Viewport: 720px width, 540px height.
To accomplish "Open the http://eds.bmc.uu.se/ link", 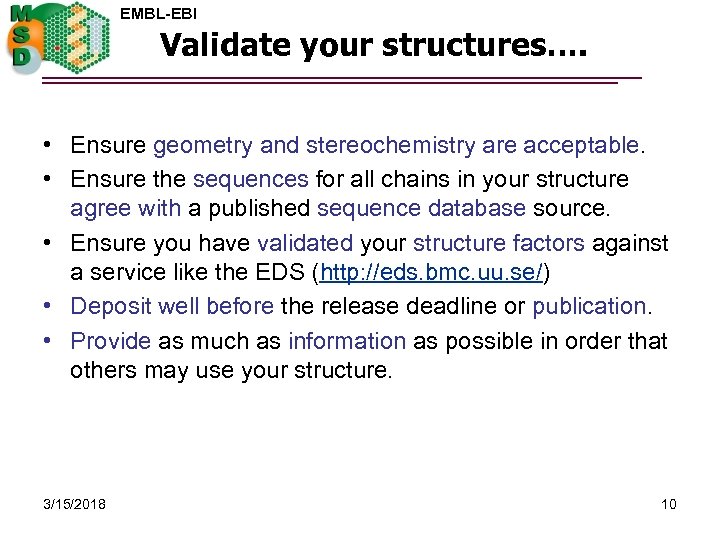I will click(x=431, y=273).
